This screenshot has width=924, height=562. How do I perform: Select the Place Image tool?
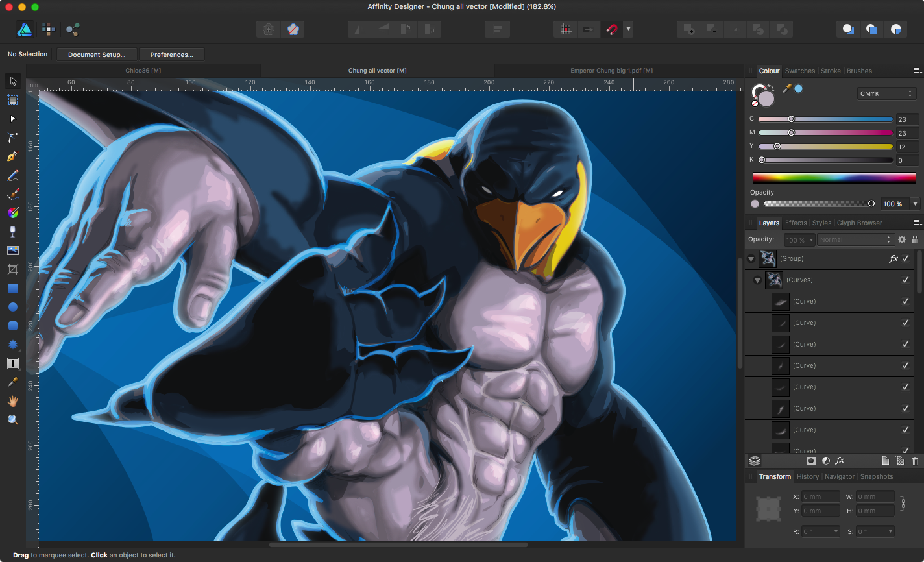point(12,250)
